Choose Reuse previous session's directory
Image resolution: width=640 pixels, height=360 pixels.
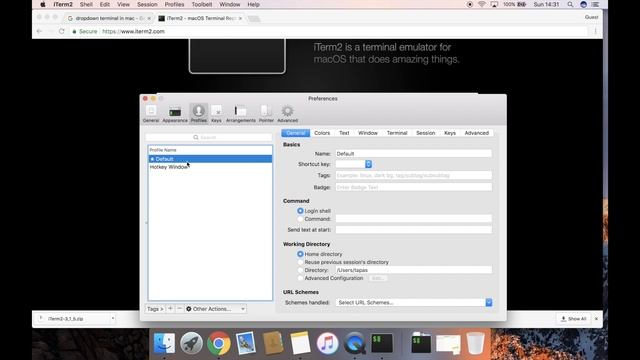300,262
